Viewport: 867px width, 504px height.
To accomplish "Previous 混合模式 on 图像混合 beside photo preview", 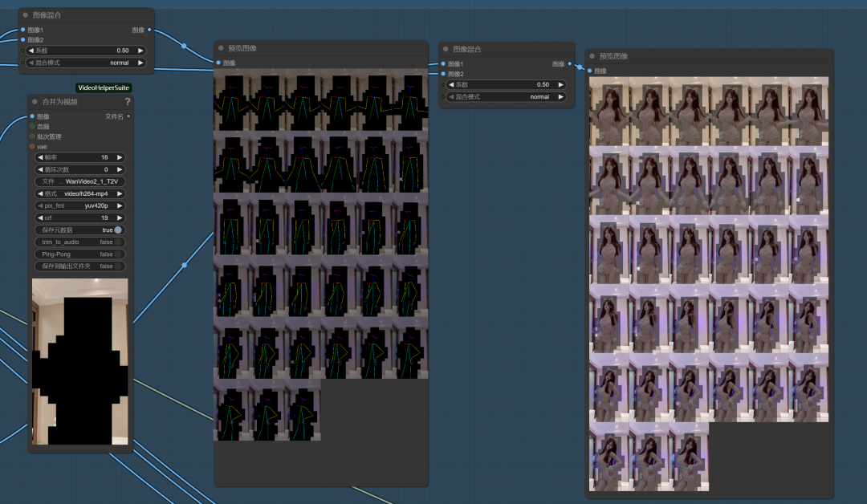I will (451, 97).
